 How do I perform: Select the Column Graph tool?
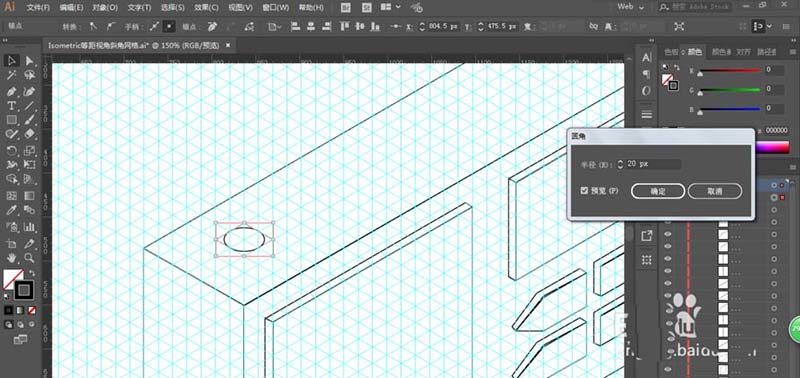30,226
